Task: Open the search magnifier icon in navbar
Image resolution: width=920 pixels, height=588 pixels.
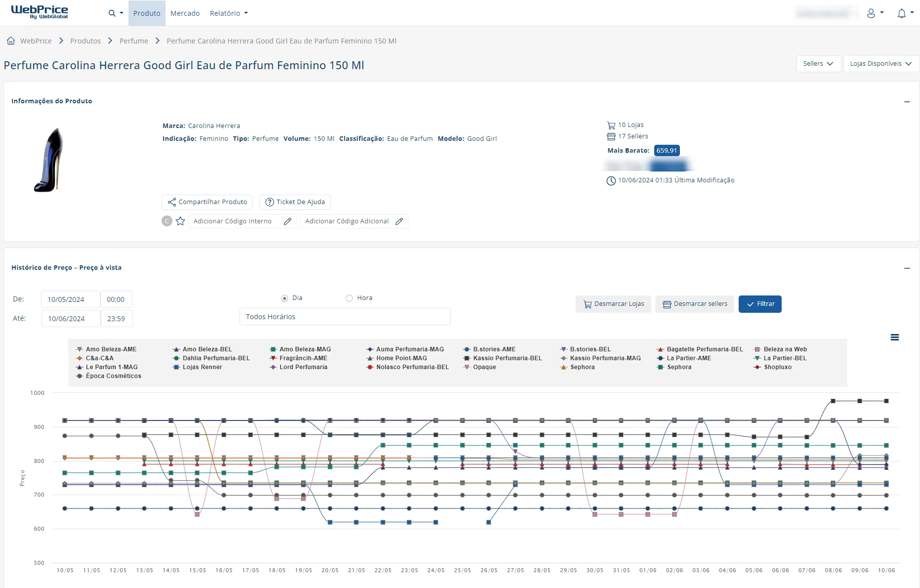Action: [x=112, y=13]
